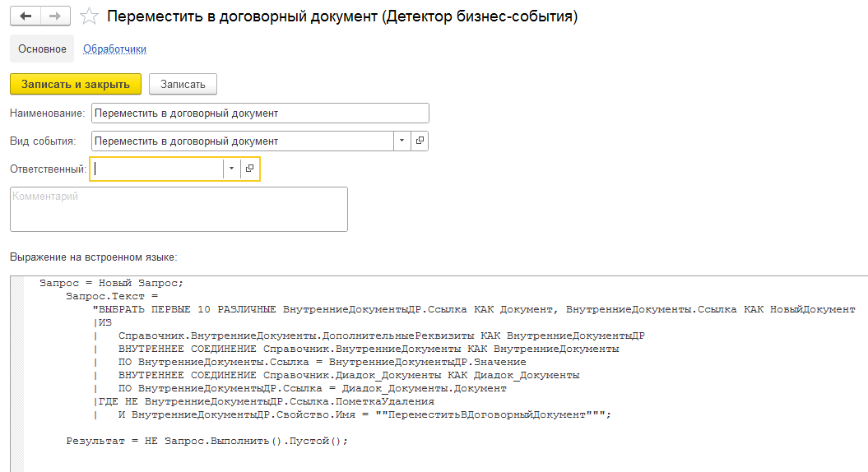Go forward with the right arrow button
Viewport: 868px width, 472px height.
(x=55, y=16)
